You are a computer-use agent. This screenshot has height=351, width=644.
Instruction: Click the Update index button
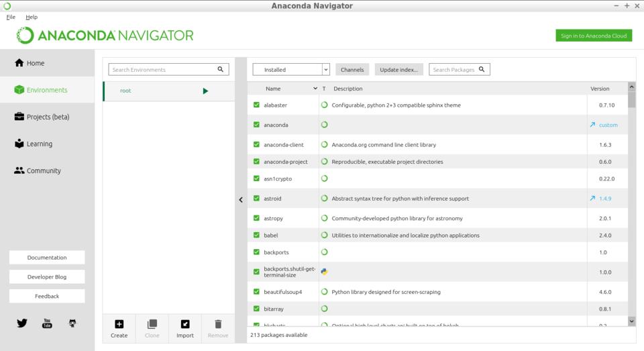click(398, 69)
